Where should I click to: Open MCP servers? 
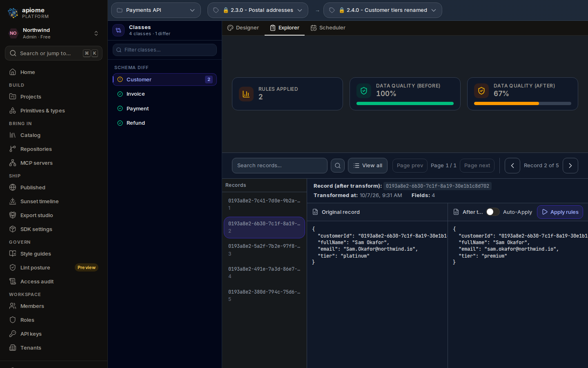[x=53, y=163]
